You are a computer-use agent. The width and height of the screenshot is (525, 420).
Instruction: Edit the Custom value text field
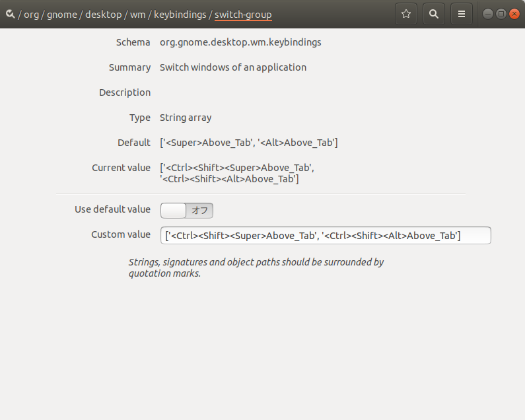click(326, 236)
